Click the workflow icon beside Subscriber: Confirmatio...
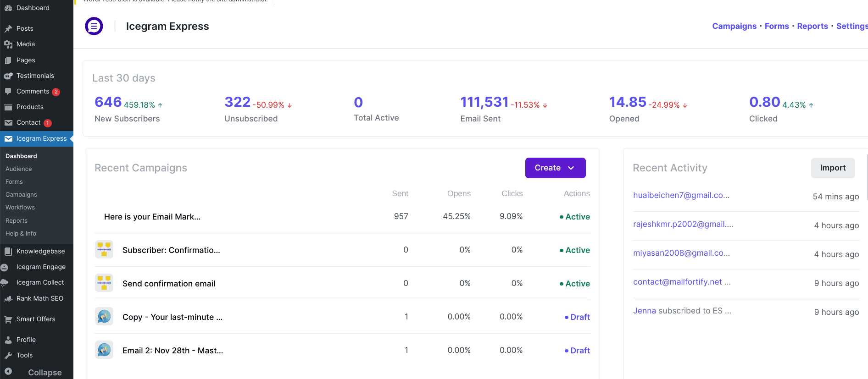Image resolution: width=868 pixels, height=379 pixels. (104, 250)
